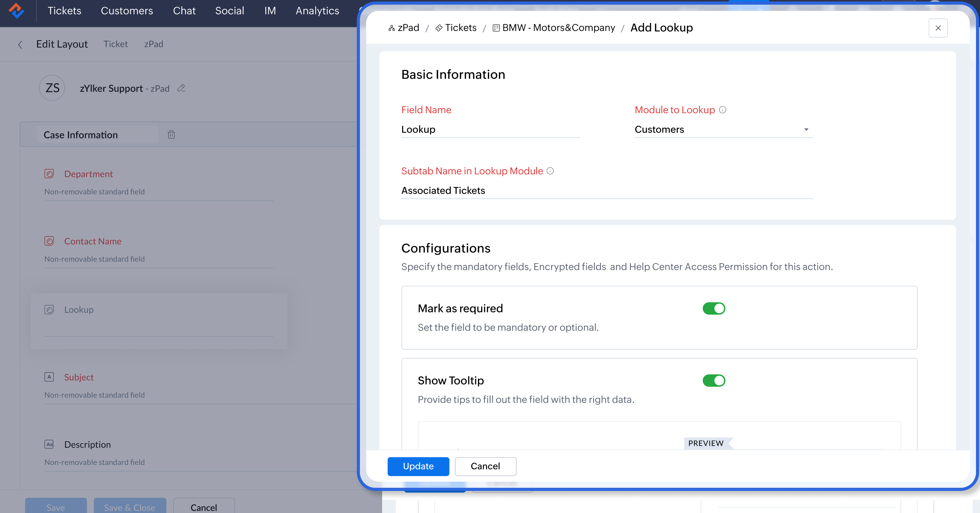The height and width of the screenshot is (513, 980).
Task: Click Cancel in the Add Lookup dialog
Action: pos(485,466)
